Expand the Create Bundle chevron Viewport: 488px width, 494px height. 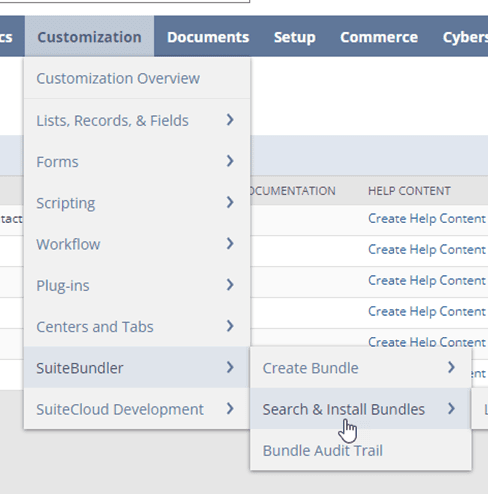point(451,367)
